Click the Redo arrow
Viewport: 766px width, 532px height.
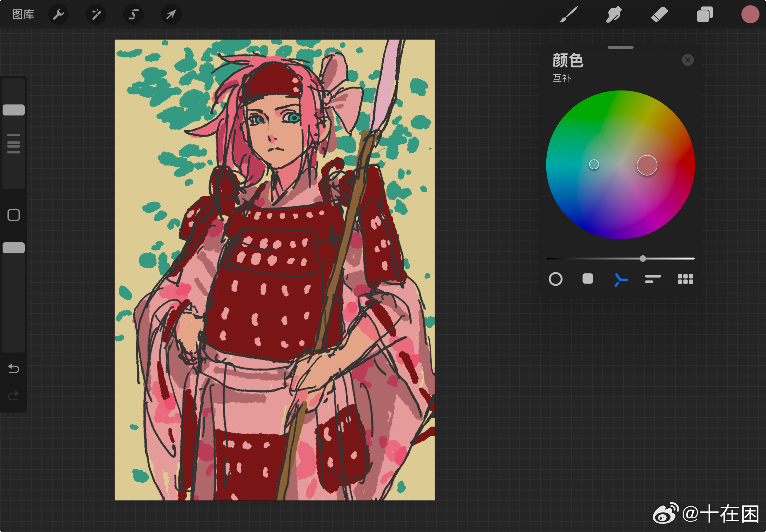tap(14, 396)
